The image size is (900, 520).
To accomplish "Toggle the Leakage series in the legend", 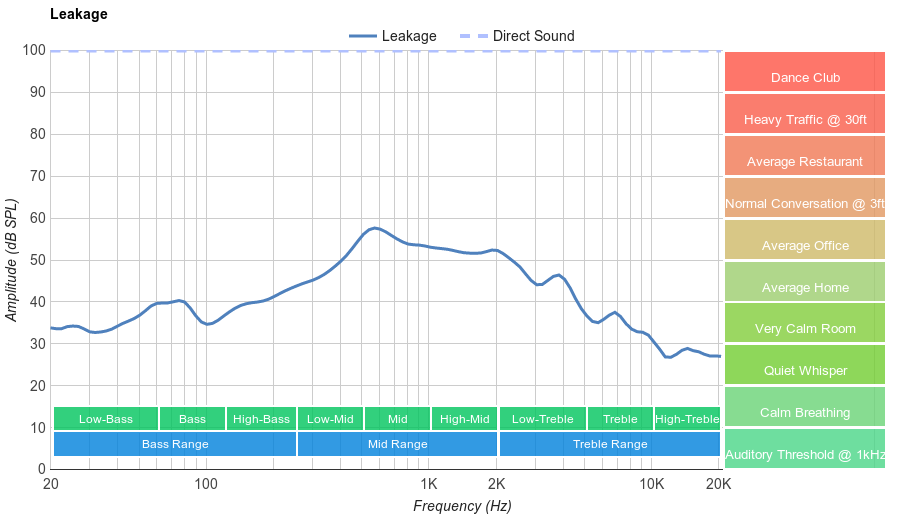I will click(409, 36).
